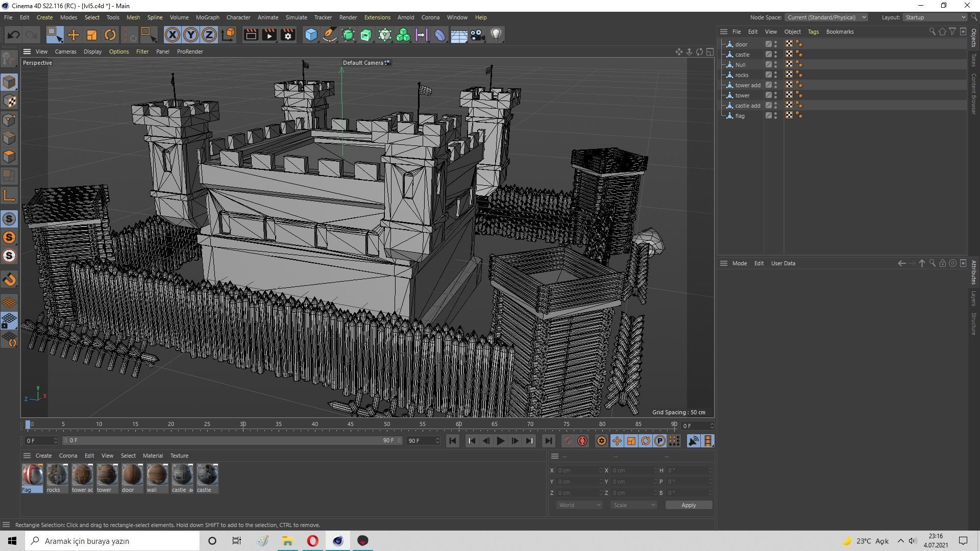Open File Explorer from taskbar
The width and height of the screenshot is (980, 551).
tap(287, 541)
